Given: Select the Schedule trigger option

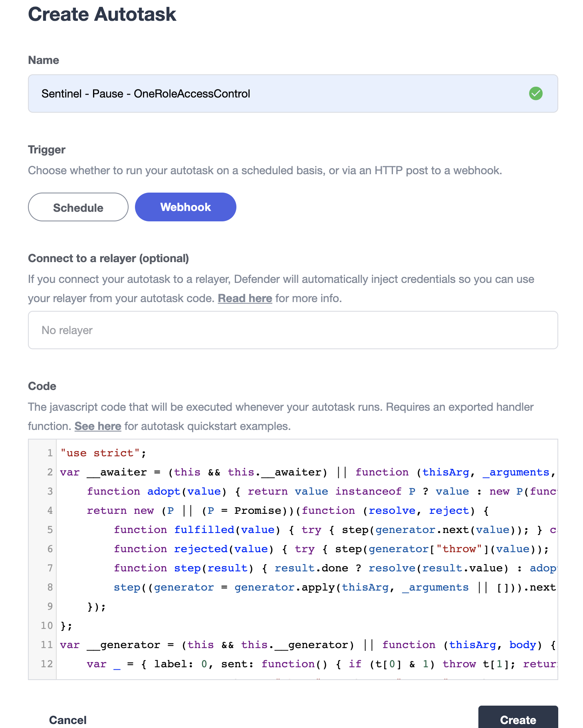Looking at the screenshot, I should pyautogui.click(x=78, y=207).
